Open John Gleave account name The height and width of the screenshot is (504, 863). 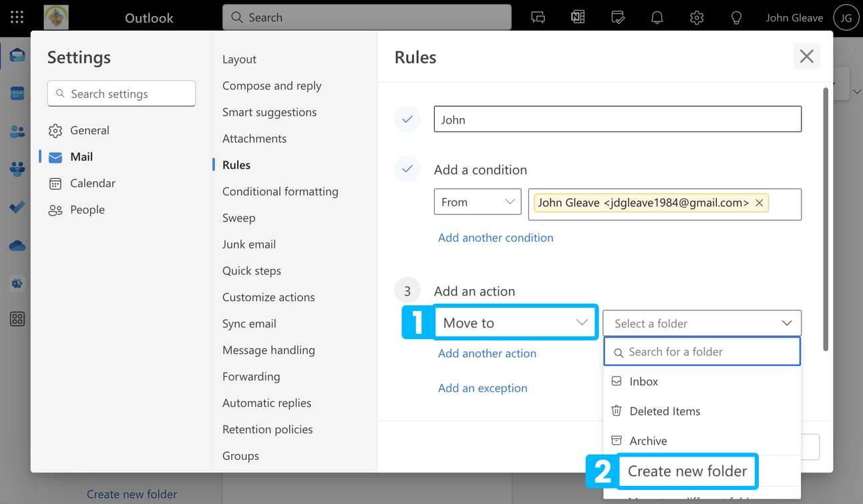[x=794, y=18]
